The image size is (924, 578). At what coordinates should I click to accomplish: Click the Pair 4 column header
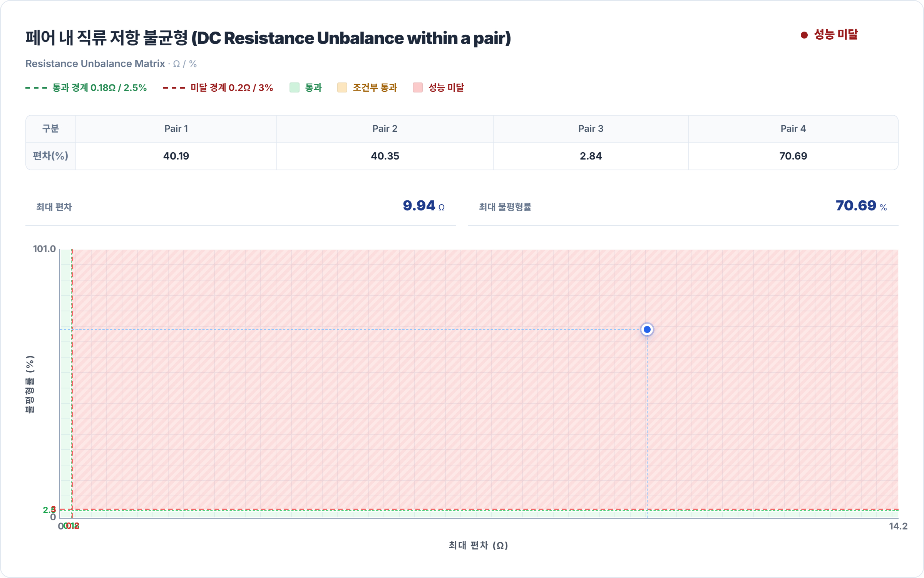click(793, 129)
